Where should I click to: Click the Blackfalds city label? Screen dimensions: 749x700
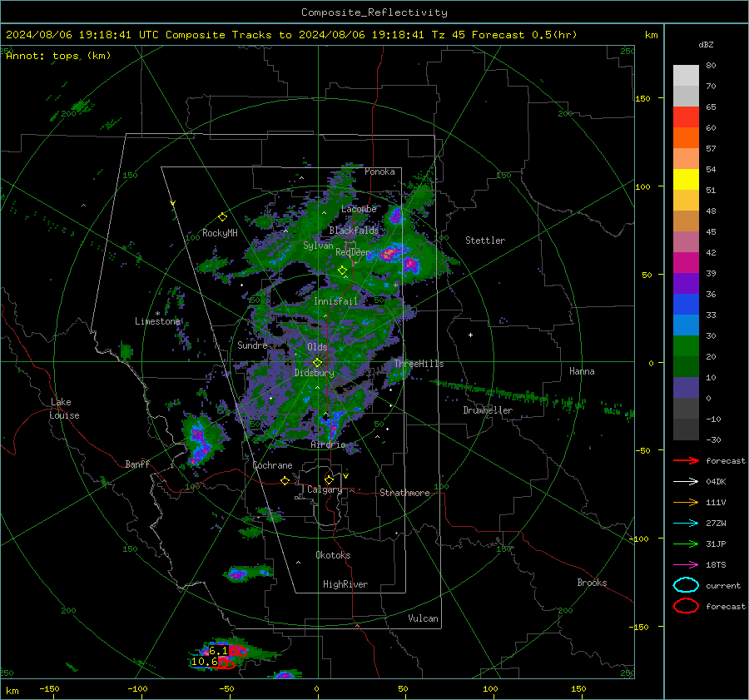[x=354, y=231]
